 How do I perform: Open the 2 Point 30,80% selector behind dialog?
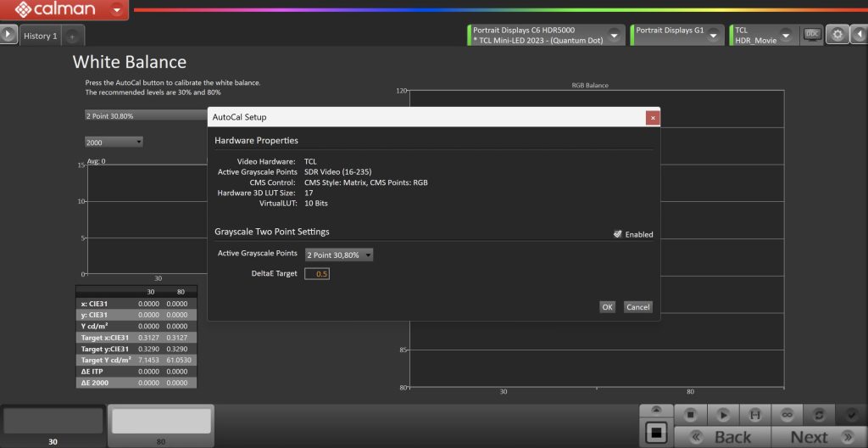tap(146, 116)
